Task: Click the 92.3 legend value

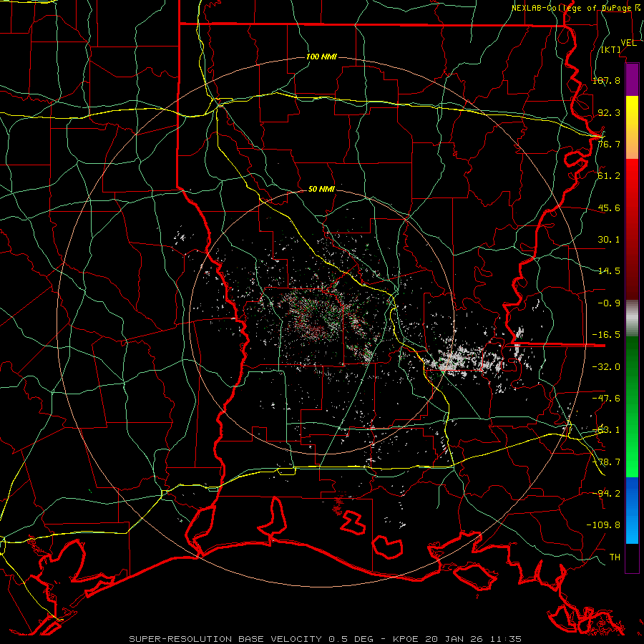Action: pos(609,112)
